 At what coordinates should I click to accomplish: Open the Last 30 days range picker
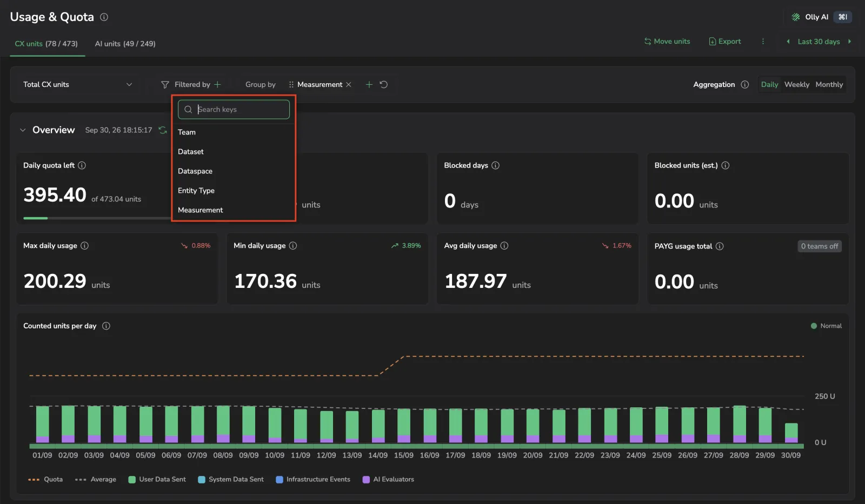pos(819,42)
